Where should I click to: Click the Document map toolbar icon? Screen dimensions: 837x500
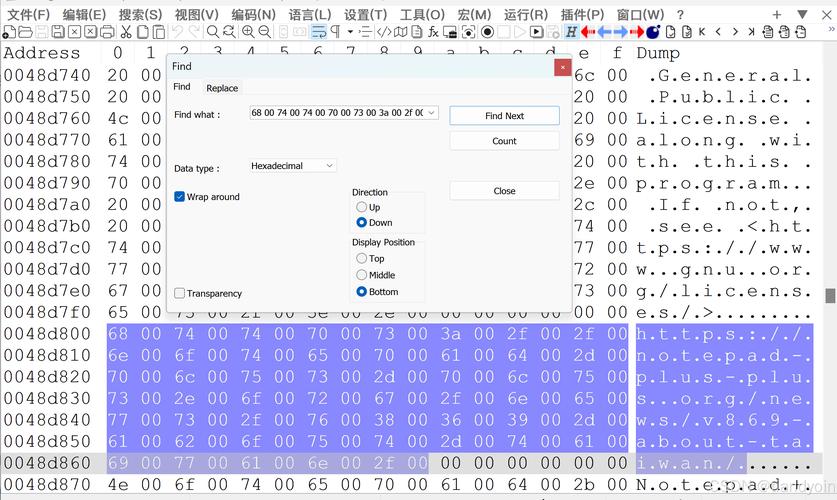click(400, 32)
